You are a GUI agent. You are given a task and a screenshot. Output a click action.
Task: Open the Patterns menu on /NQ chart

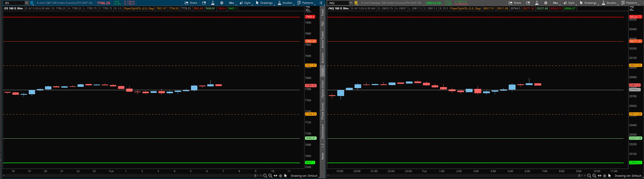click(x=630, y=3)
